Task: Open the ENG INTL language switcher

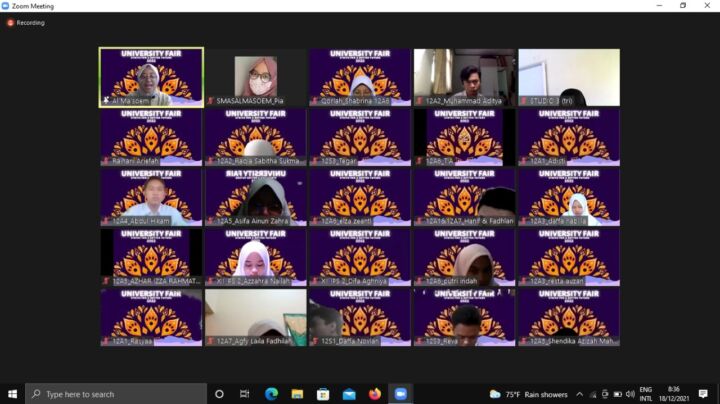Action: [x=646, y=394]
